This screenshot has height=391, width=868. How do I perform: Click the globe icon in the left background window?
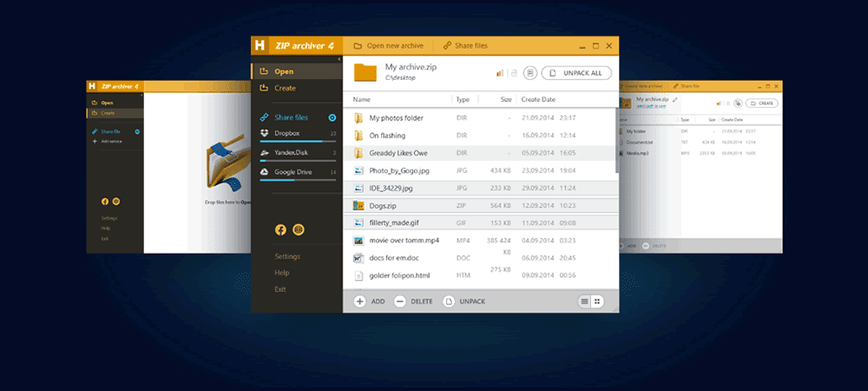tap(116, 202)
